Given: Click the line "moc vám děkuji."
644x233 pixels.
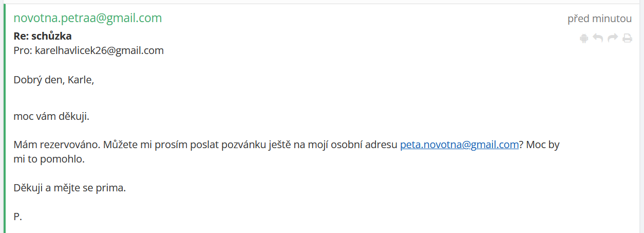Looking at the screenshot, I should click(x=51, y=116).
